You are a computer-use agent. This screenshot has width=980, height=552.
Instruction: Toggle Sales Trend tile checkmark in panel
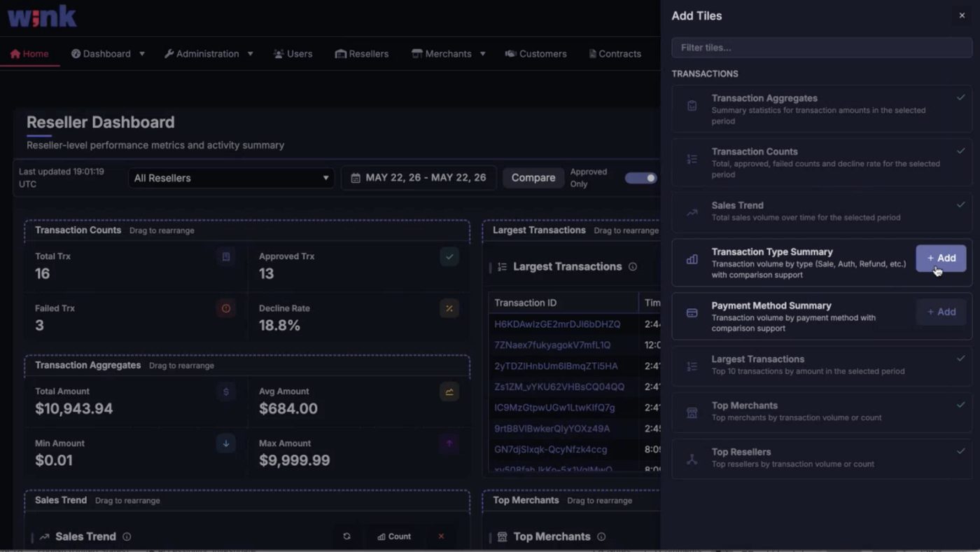(x=961, y=205)
